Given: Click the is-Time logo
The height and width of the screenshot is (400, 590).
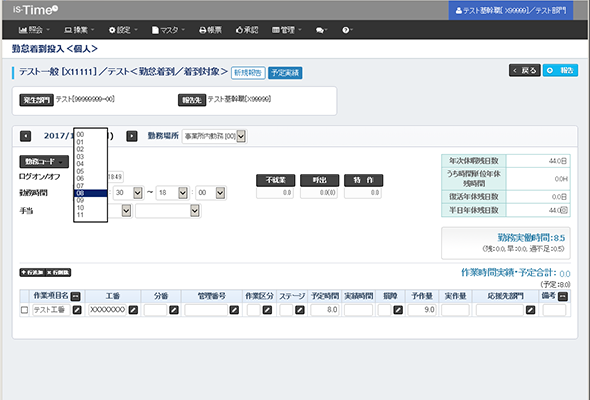Looking at the screenshot, I should (x=35, y=10).
